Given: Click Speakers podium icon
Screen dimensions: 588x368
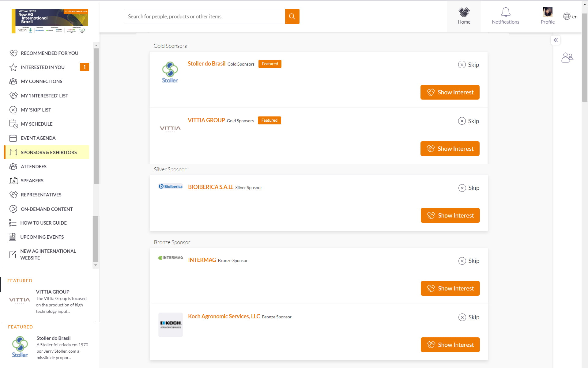Looking at the screenshot, I should (13, 180).
